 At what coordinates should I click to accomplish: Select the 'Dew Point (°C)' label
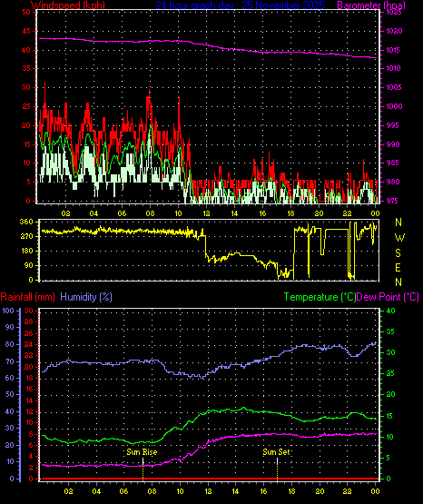pyautogui.click(x=388, y=297)
